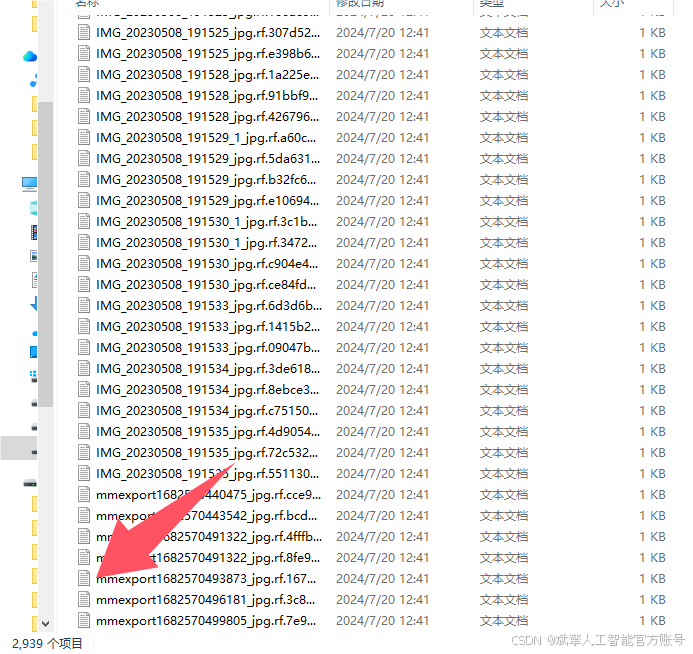Click file icon of IMG_20230508_191534_jpg.rf.3de618

point(84,369)
